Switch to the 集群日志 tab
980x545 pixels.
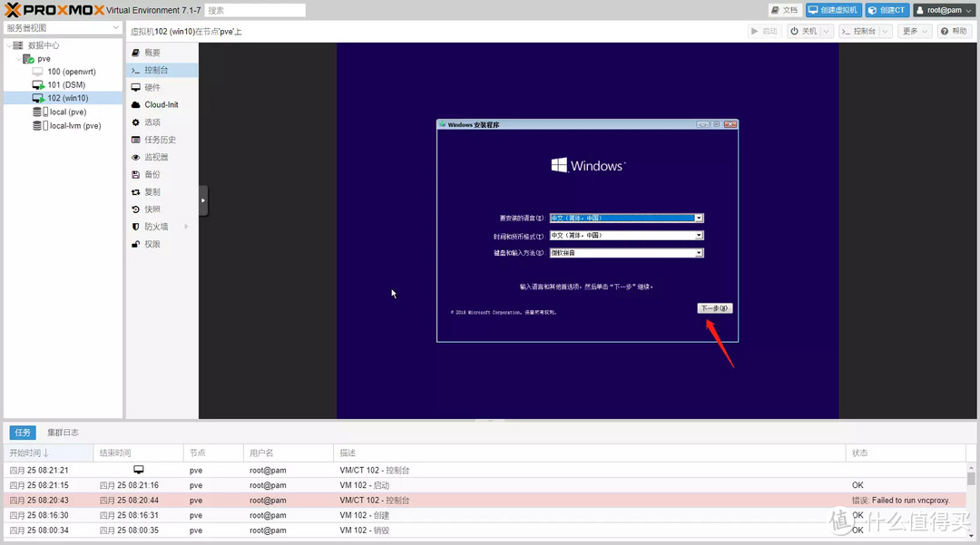click(x=63, y=432)
